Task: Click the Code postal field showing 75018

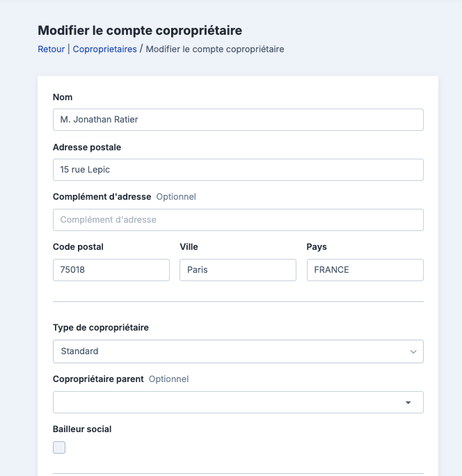Action: pos(111,270)
